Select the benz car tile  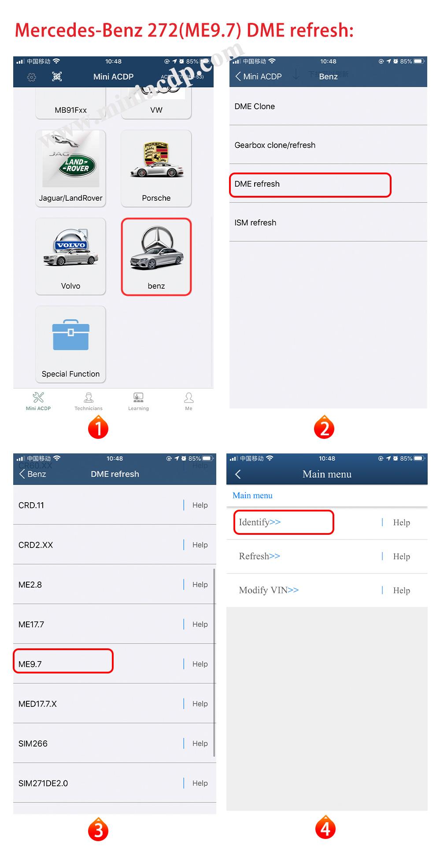[156, 257]
